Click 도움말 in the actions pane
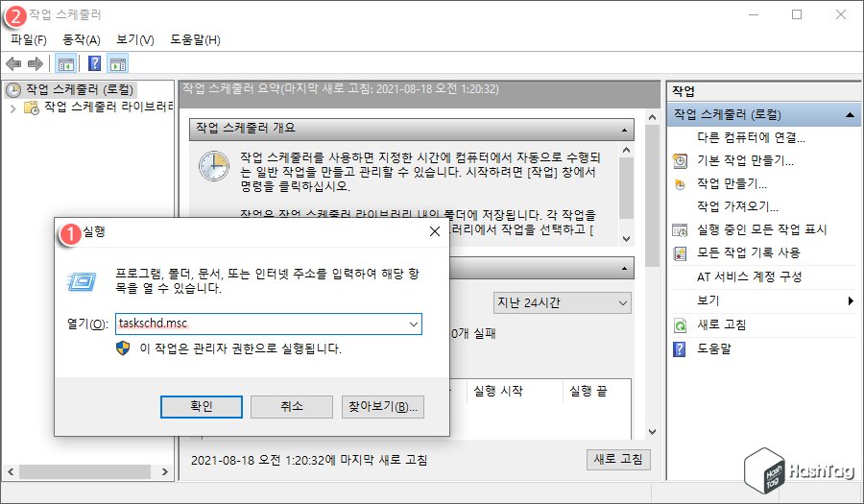The height and width of the screenshot is (504, 864). pos(713,349)
